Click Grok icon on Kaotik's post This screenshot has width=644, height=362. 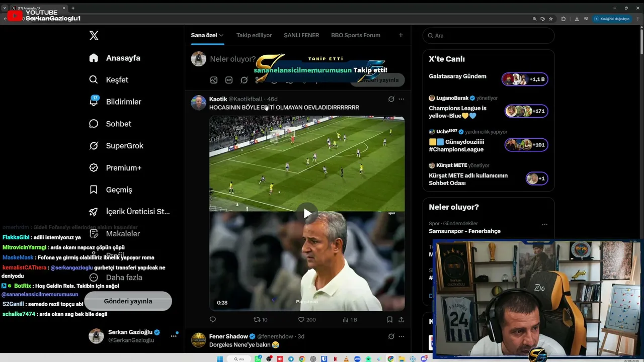(x=391, y=99)
